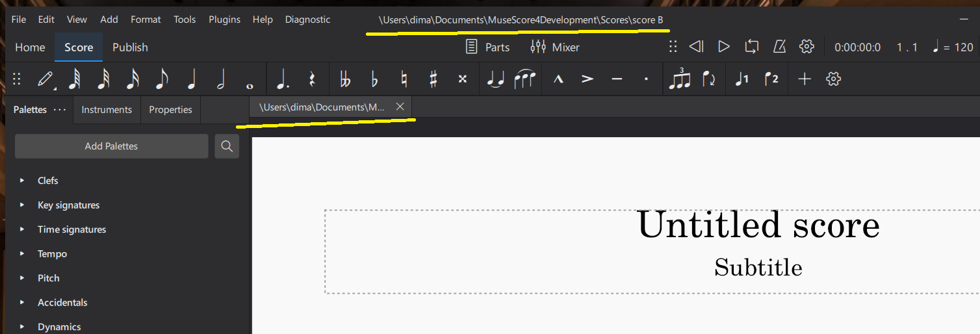The width and height of the screenshot is (980, 334).
Task: Open the View menu
Action: pyautogui.click(x=77, y=19)
